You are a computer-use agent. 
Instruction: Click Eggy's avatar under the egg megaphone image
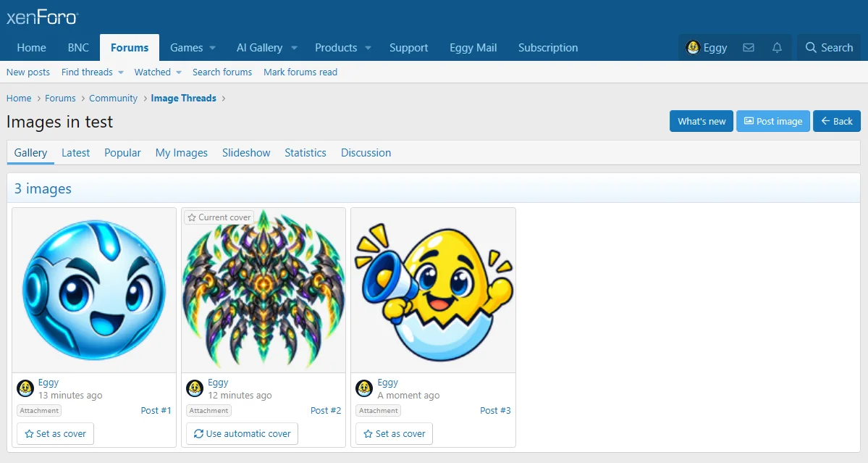[x=364, y=388]
